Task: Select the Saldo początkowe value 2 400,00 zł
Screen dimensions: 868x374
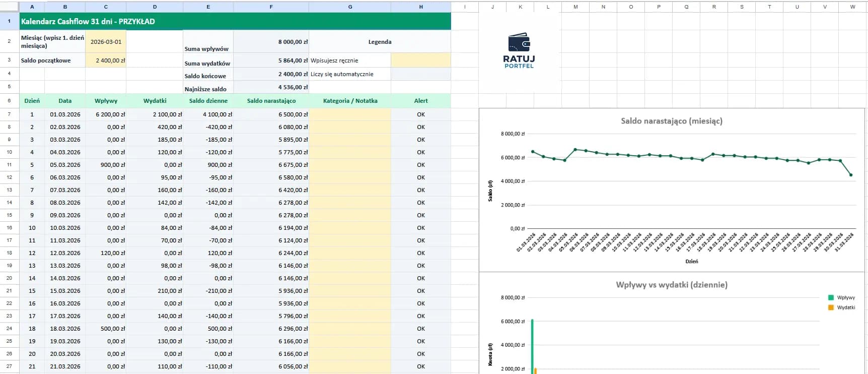Action: pos(106,60)
